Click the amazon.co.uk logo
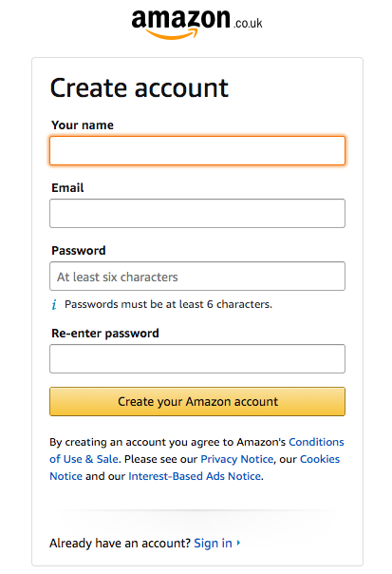Image resolution: width=392 pixels, height=574 pixels. point(196,24)
